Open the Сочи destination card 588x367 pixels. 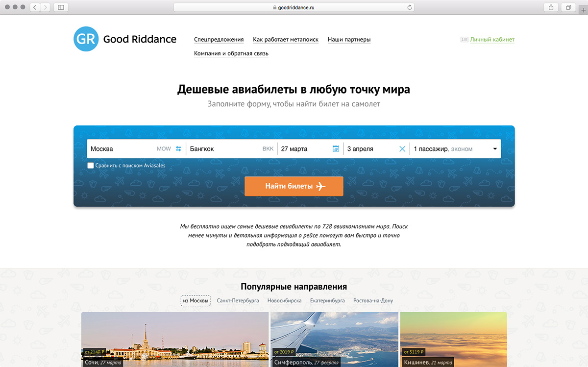pyautogui.click(x=175, y=340)
